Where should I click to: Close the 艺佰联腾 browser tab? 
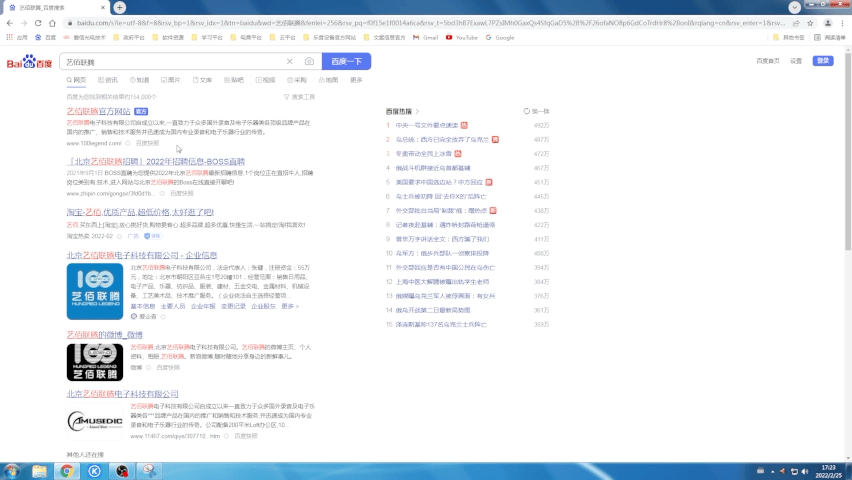103,8
